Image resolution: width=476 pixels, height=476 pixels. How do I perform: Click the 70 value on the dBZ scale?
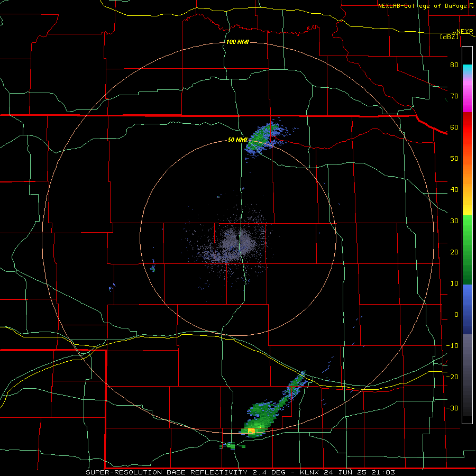click(x=454, y=96)
